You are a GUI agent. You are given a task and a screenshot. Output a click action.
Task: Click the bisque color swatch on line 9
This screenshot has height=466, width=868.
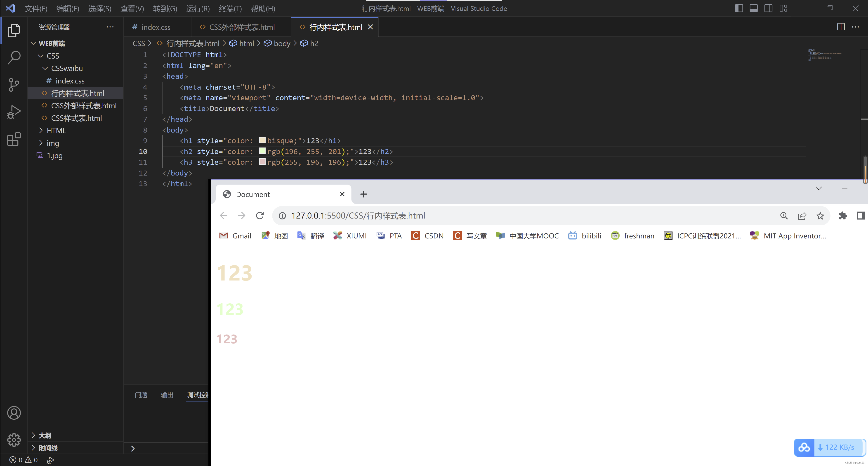(x=262, y=140)
